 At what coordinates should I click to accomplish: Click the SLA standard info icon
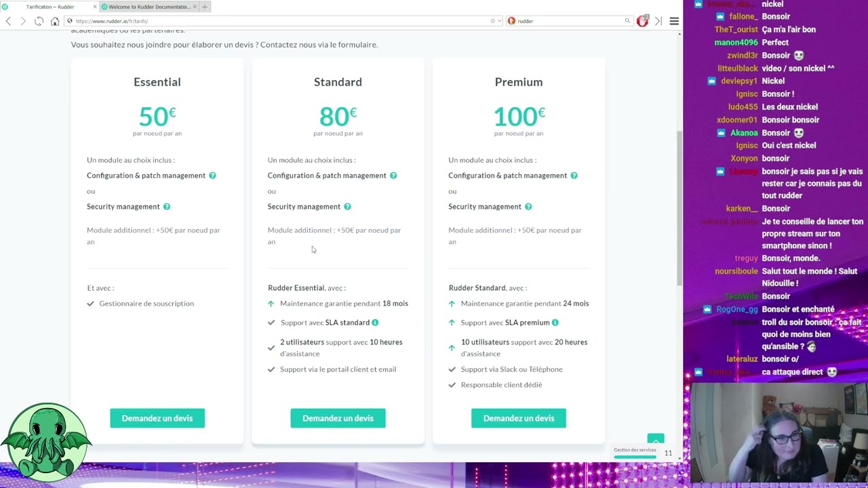375,323
